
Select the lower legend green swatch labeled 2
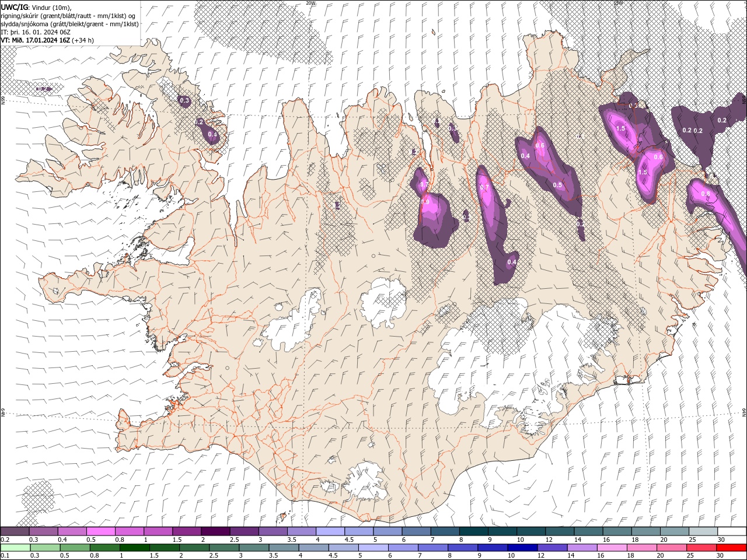(x=194, y=548)
